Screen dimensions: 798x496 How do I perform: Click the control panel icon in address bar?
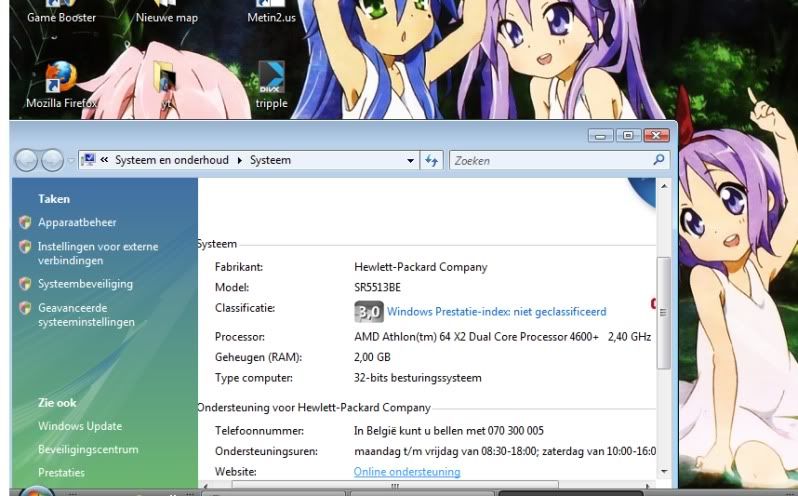click(x=88, y=160)
